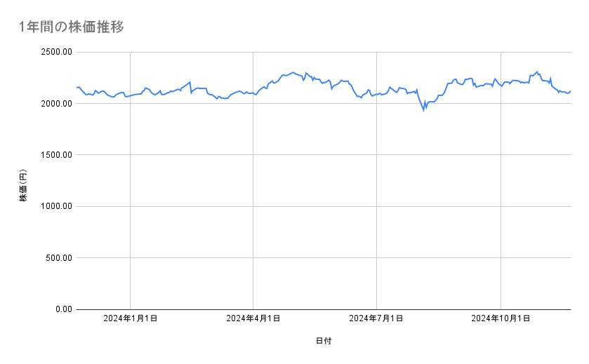This screenshot has height=364, width=589.
Task: Click the line's rightmost end point
Action: click(570, 90)
